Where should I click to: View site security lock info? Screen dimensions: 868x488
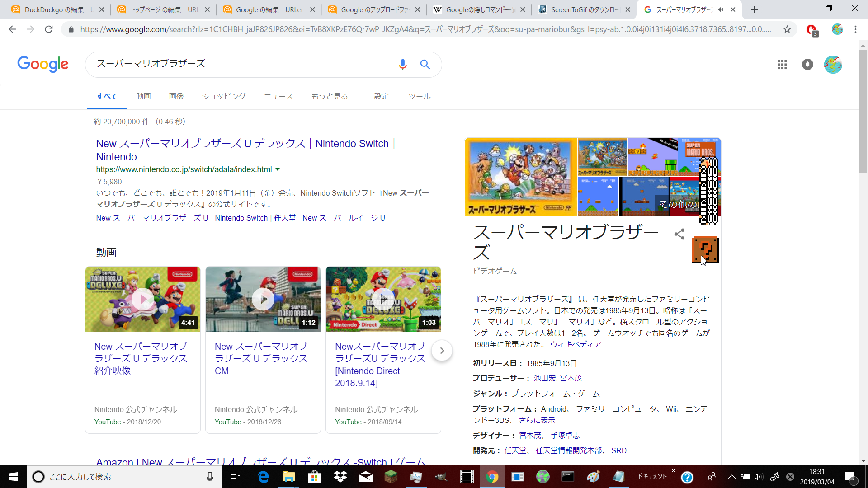(71, 29)
